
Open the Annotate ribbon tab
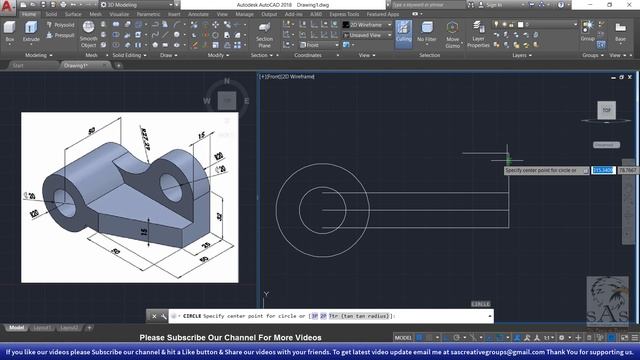point(198,14)
